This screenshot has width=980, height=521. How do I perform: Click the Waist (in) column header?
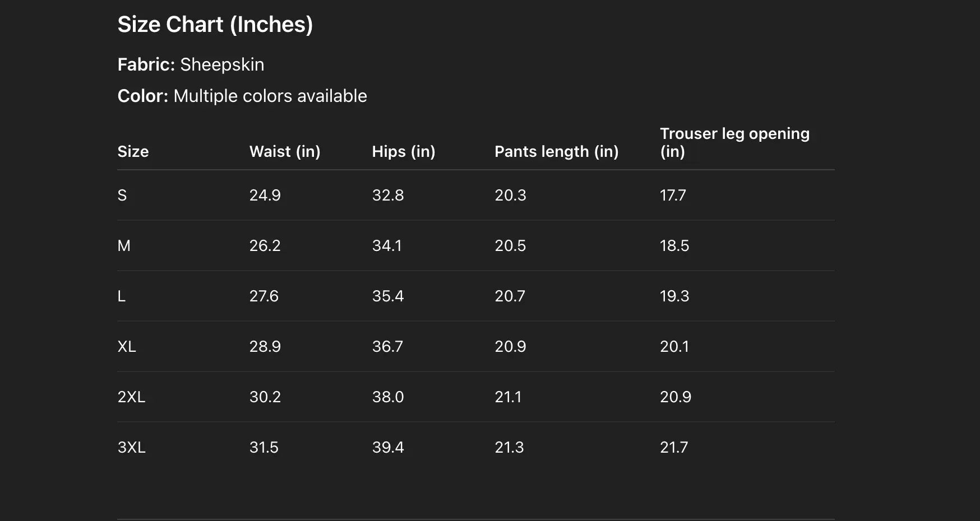tap(284, 151)
